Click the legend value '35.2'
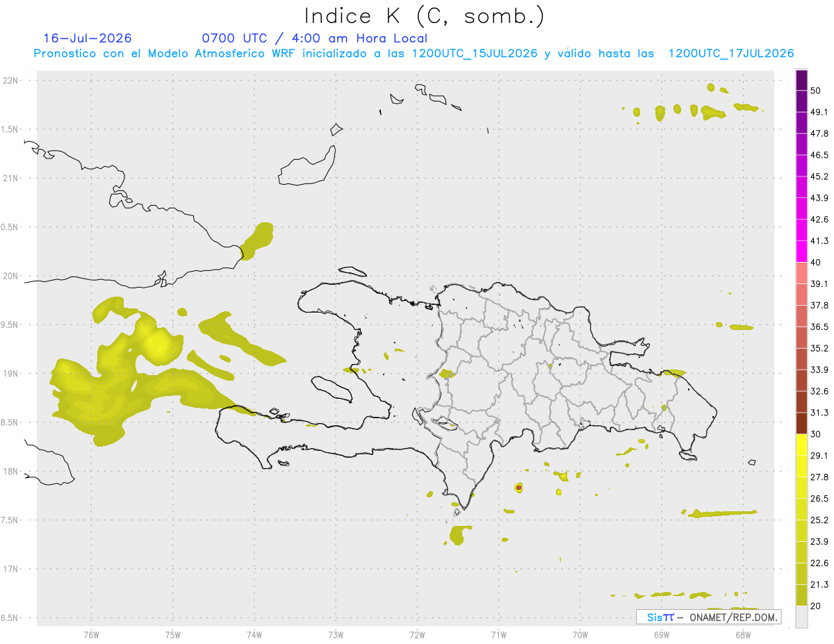The image size is (834, 644). [x=819, y=348]
